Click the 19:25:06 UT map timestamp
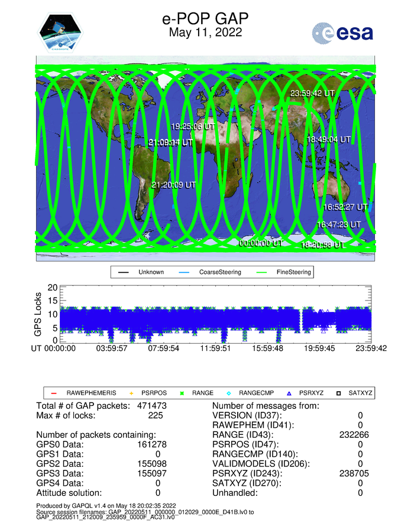411x532 pixels. [195, 127]
